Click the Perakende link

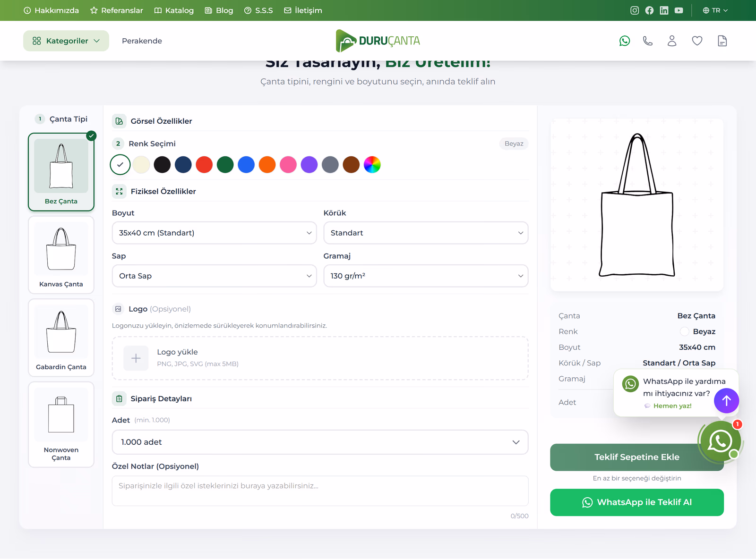(x=142, y=41)
